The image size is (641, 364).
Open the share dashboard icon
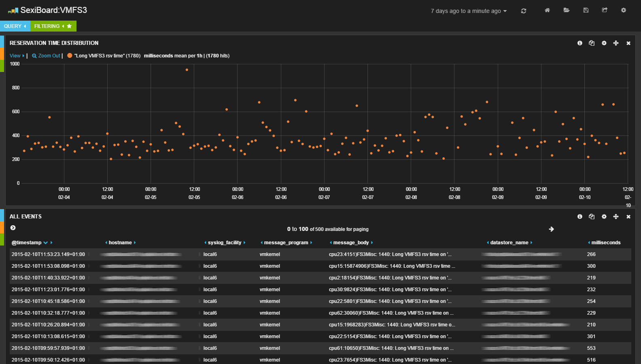605,10
